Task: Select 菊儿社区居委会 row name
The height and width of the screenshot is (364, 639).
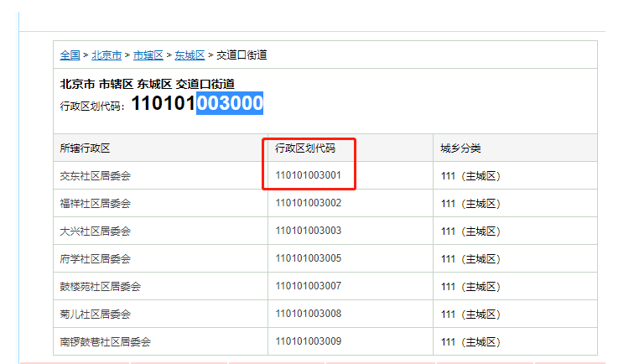Action: coord(95,315)
